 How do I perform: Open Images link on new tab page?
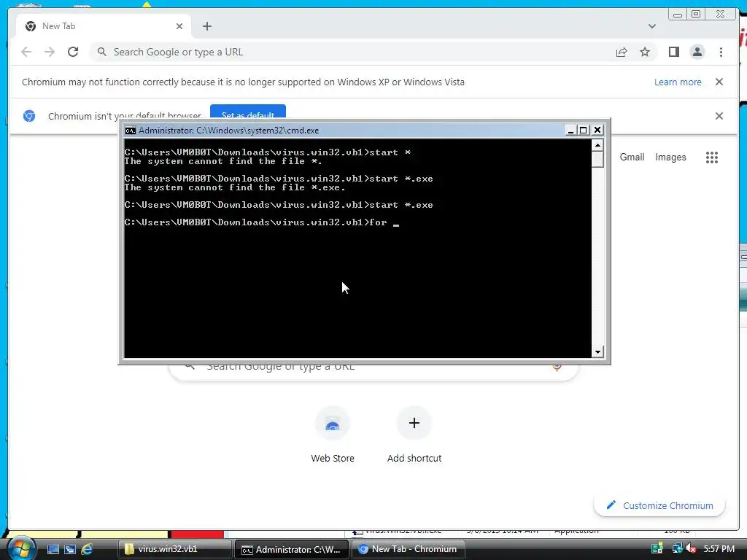coord(670,157)
